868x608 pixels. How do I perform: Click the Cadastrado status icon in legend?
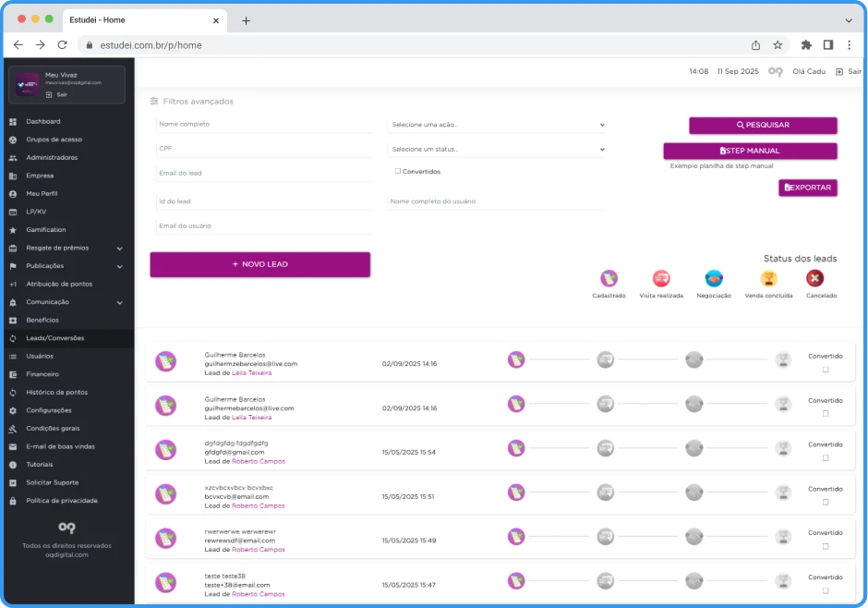coord(609,278)
